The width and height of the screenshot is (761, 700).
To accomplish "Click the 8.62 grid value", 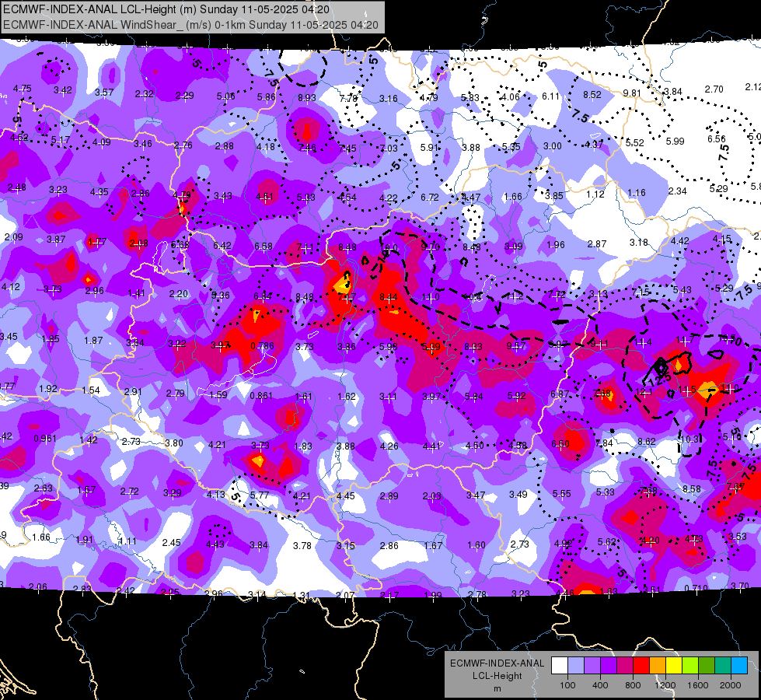I will point(647,442).
